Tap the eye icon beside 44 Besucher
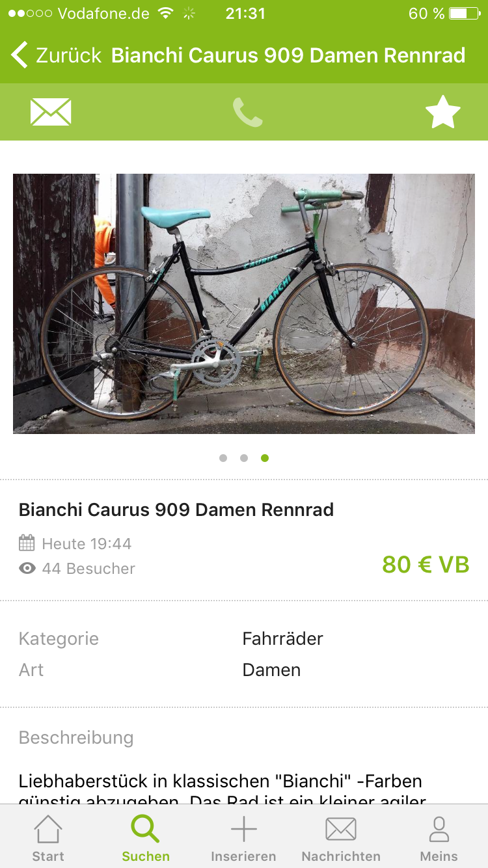 (27, 569)
